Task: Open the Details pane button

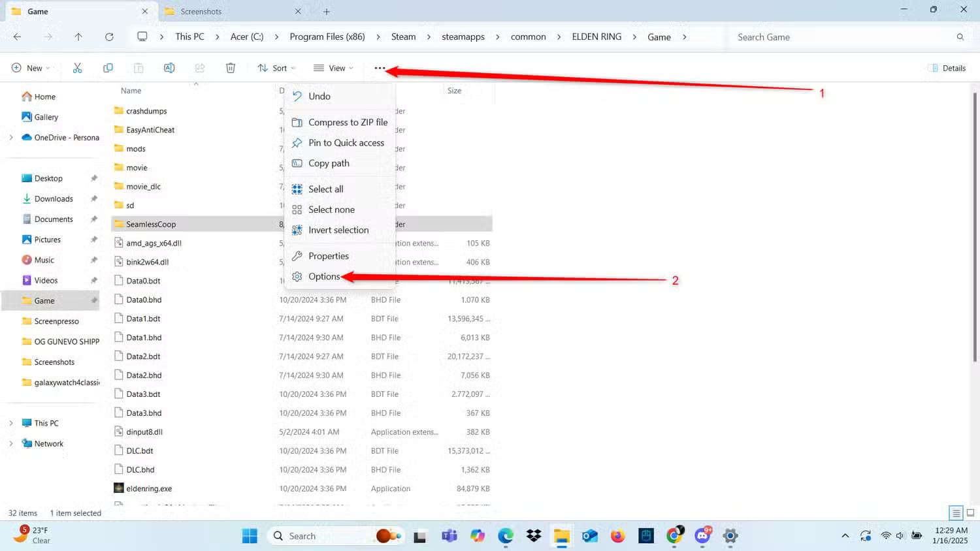Action: click(x=947, y=68)
